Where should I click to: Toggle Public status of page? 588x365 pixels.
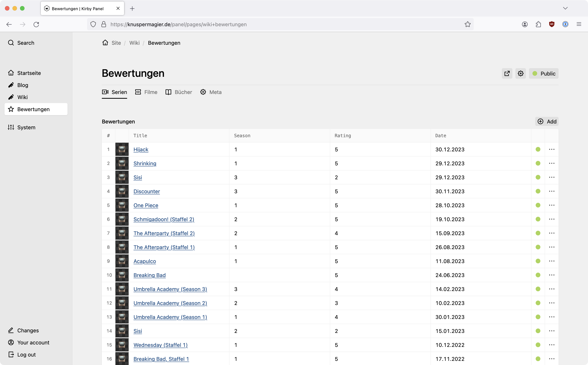point(544,73)
